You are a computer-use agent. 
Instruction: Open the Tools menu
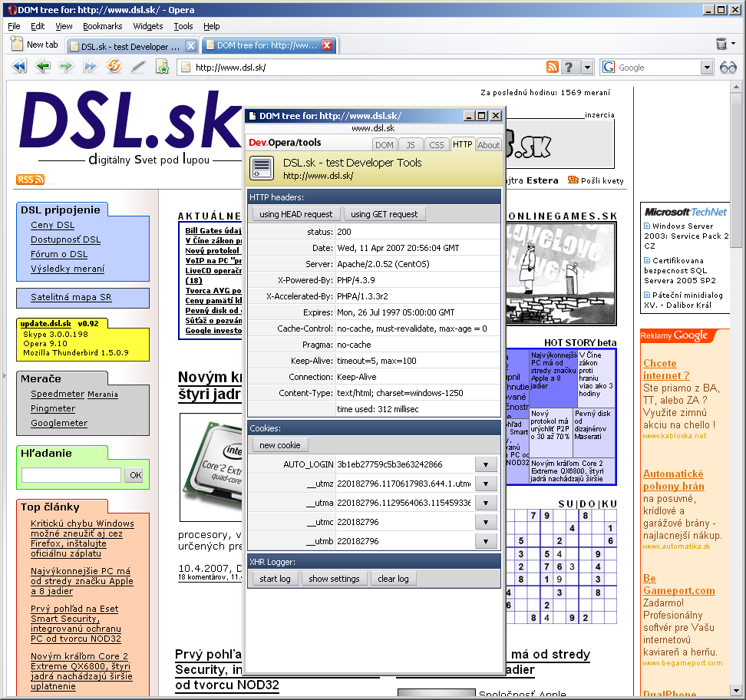point(183,26)
